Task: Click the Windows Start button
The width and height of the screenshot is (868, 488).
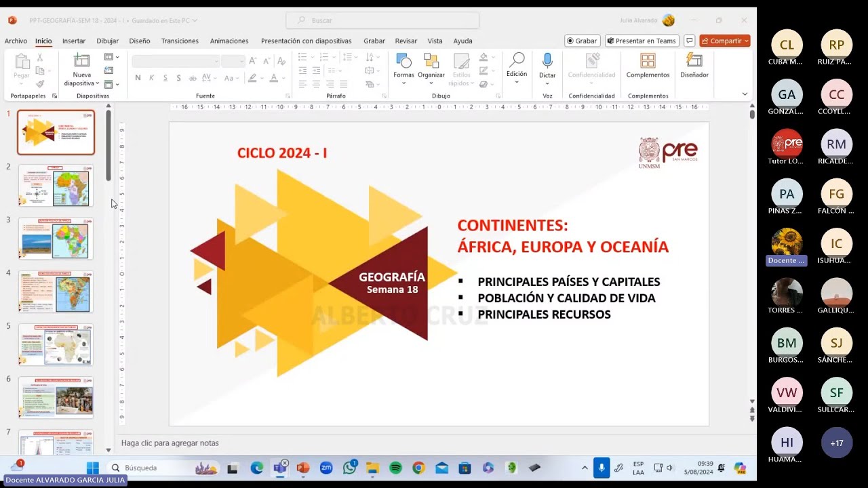Action: pos(93,468)
